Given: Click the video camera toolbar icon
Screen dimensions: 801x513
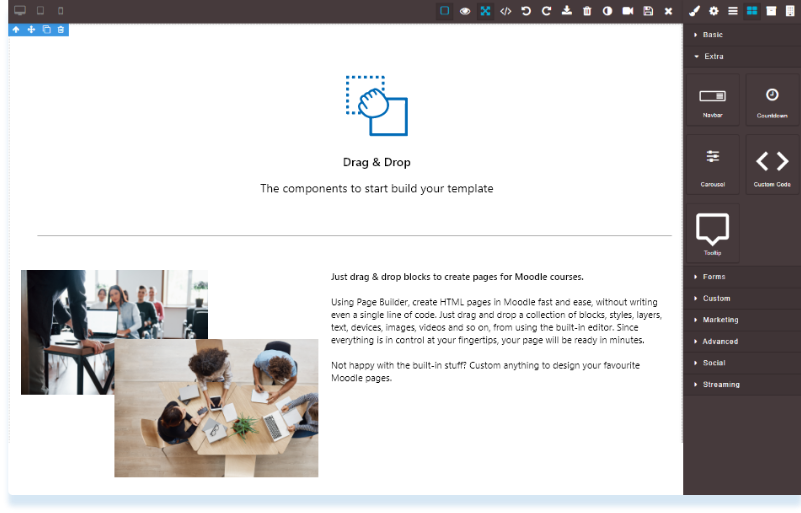Looking at the screenshot, I should [x=628, y=11].
